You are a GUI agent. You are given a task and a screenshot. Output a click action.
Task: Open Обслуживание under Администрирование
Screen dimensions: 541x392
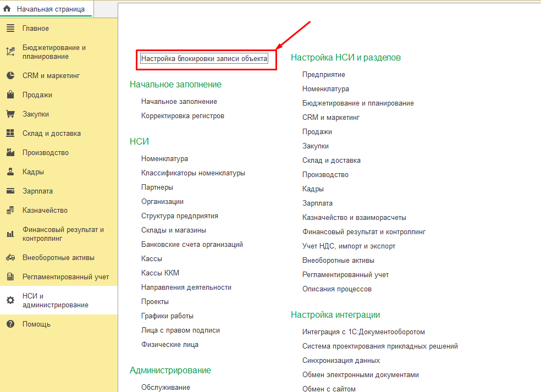(x=165, y=387)
